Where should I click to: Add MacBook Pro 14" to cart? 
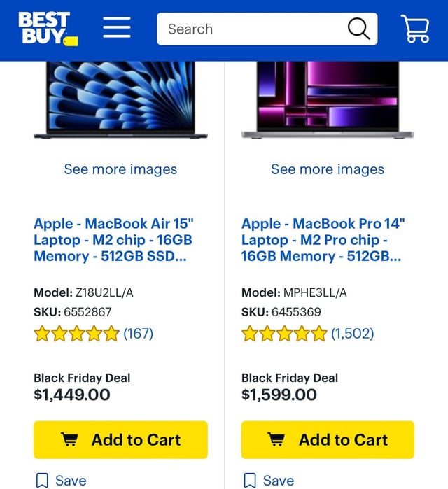[328, 439]
